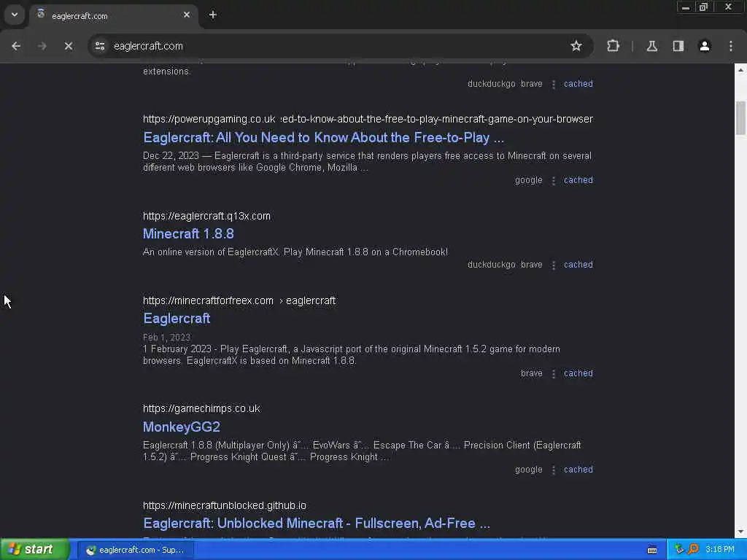
Task: Open the tab search dropdown arrow
Action: point(15,15)
